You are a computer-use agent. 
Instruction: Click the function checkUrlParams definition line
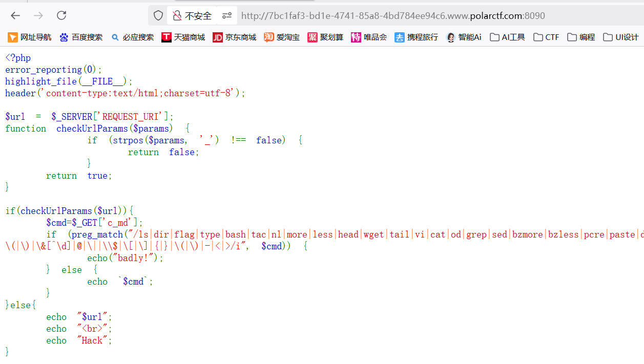tap(98, 129)
